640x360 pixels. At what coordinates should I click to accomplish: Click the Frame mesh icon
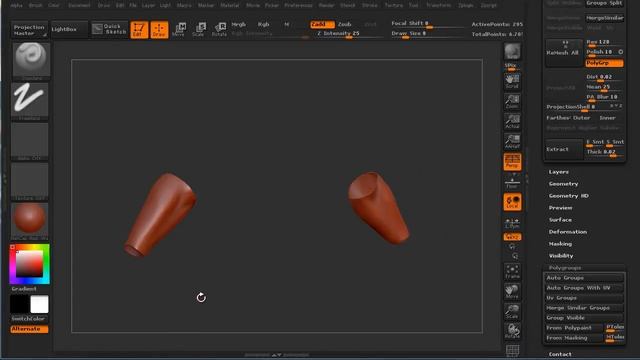[512, 271]
